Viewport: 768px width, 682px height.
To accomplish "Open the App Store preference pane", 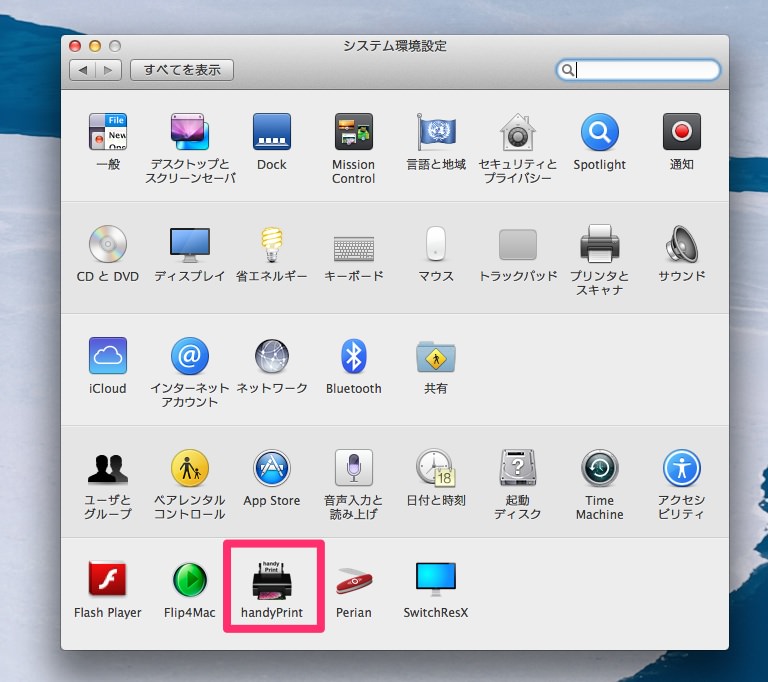I will point(272,468).
